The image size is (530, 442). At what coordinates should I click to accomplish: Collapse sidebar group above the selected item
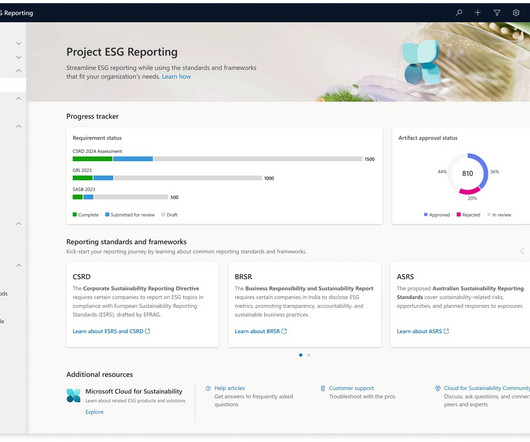(19, 71)
